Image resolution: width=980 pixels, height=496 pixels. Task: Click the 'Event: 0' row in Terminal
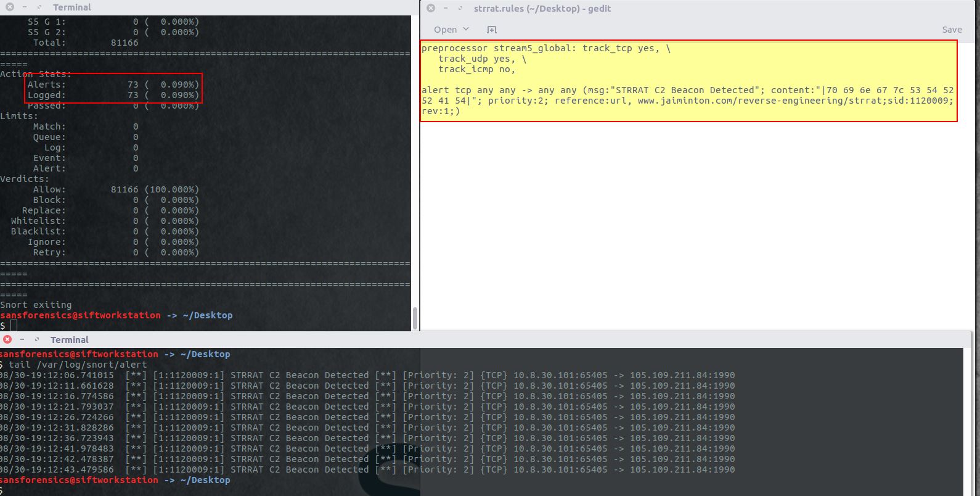pos(86,158)
